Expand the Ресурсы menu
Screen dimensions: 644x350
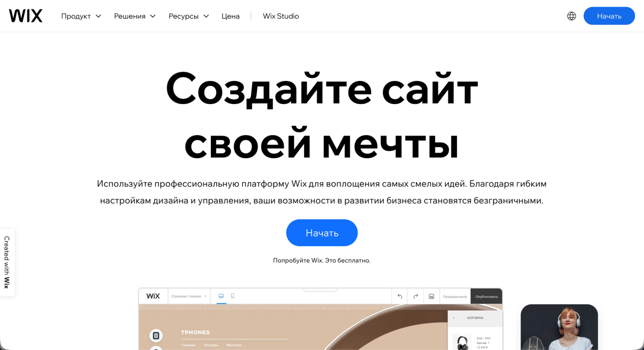click(x=189, y=16)
